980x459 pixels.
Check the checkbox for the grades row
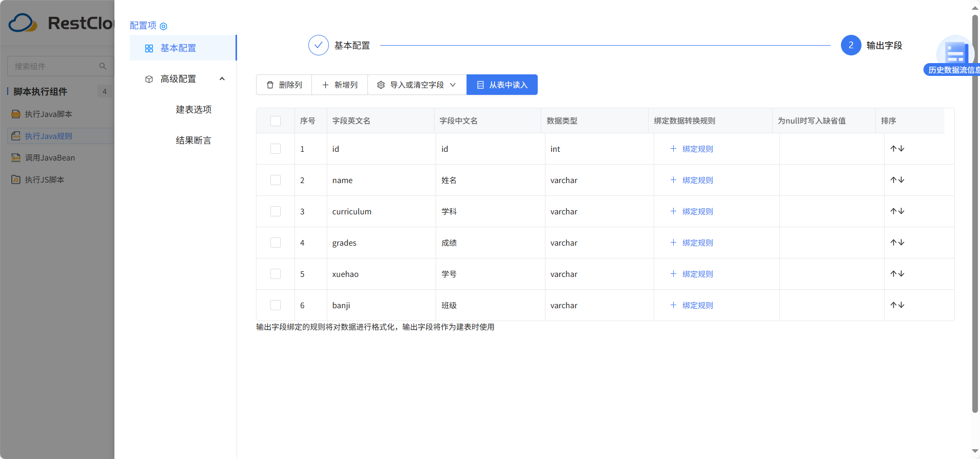pyautogui.click(x=276, y=243)
